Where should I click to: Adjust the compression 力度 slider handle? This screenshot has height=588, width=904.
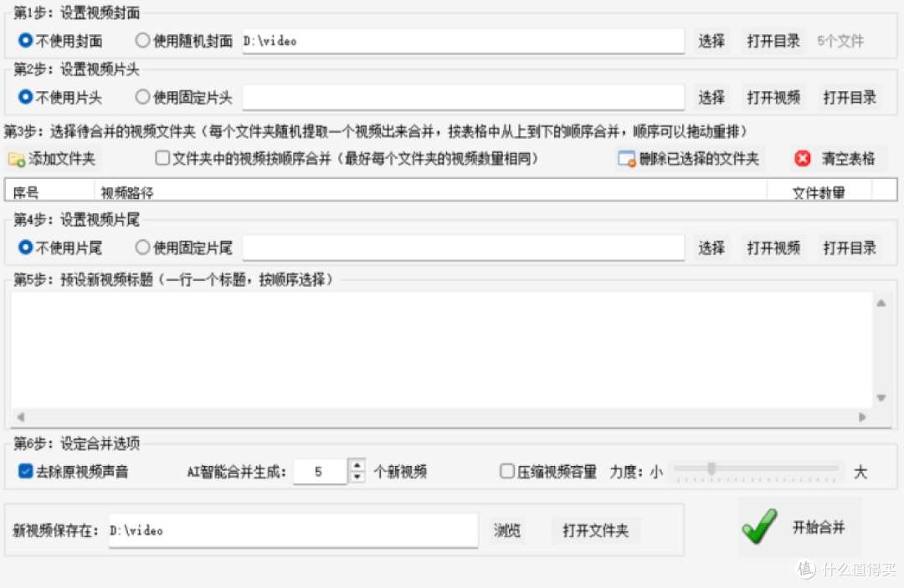tap(712, 468)
